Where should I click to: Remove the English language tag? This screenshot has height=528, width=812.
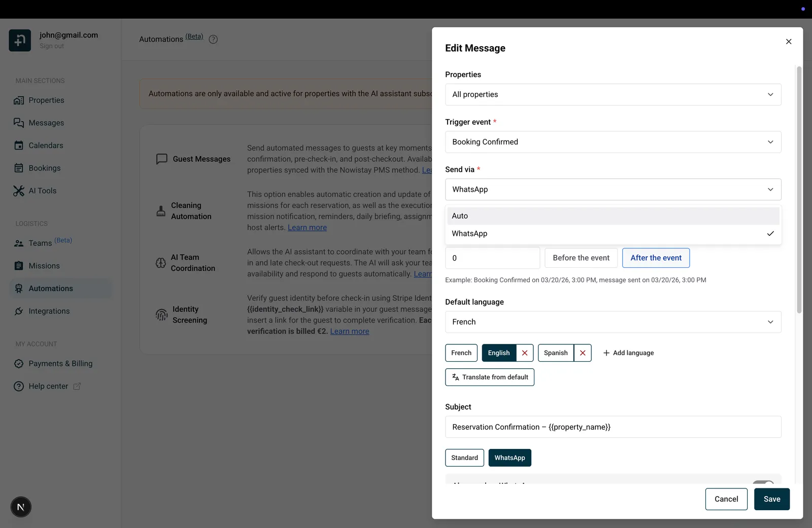525,353
